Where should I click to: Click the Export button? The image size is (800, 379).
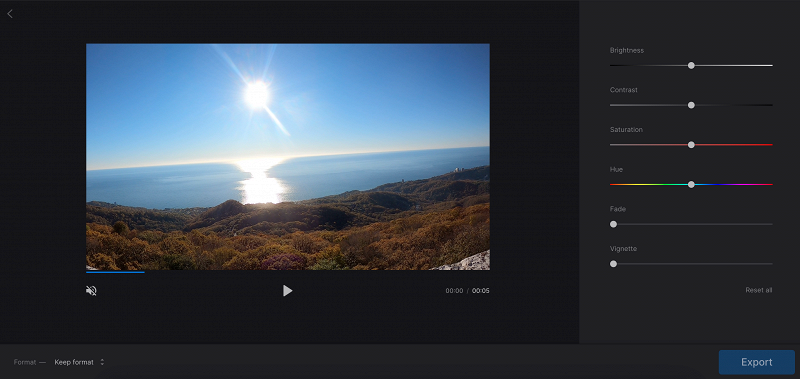click(x=757, y=362)
